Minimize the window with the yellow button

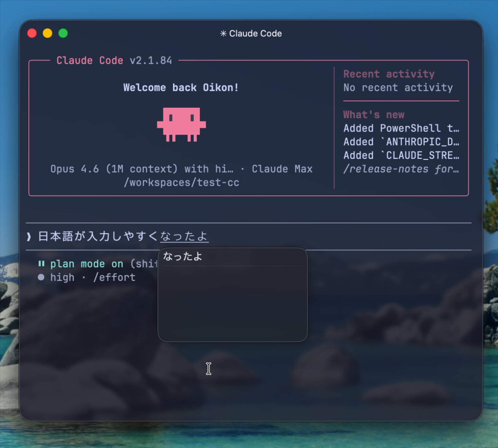coord(47,33)
